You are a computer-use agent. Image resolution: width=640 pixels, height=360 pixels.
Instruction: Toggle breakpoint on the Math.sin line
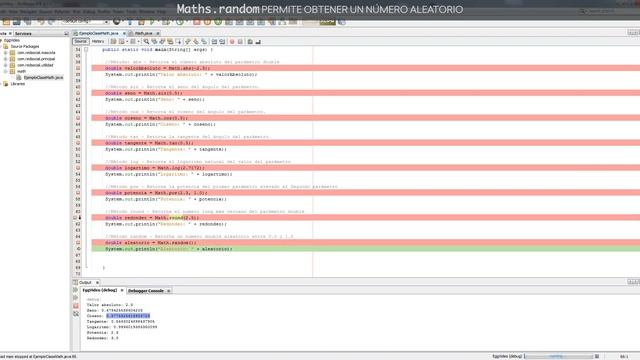click(78, 93)
